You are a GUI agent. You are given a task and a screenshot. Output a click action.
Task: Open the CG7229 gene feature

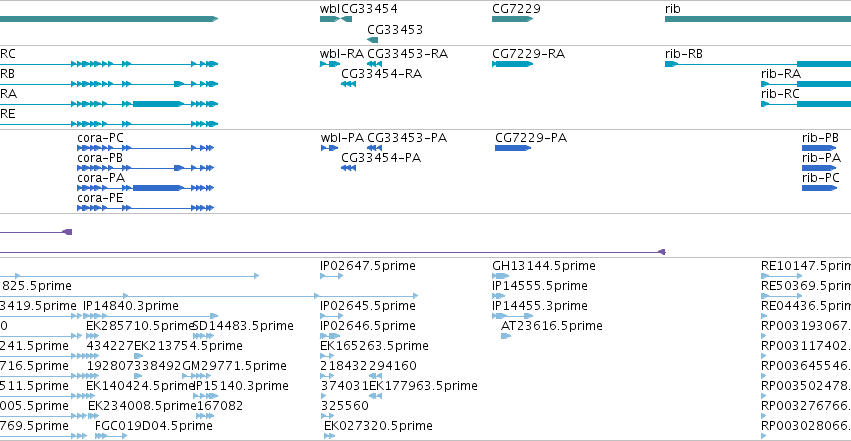click(x=512, y=19)
